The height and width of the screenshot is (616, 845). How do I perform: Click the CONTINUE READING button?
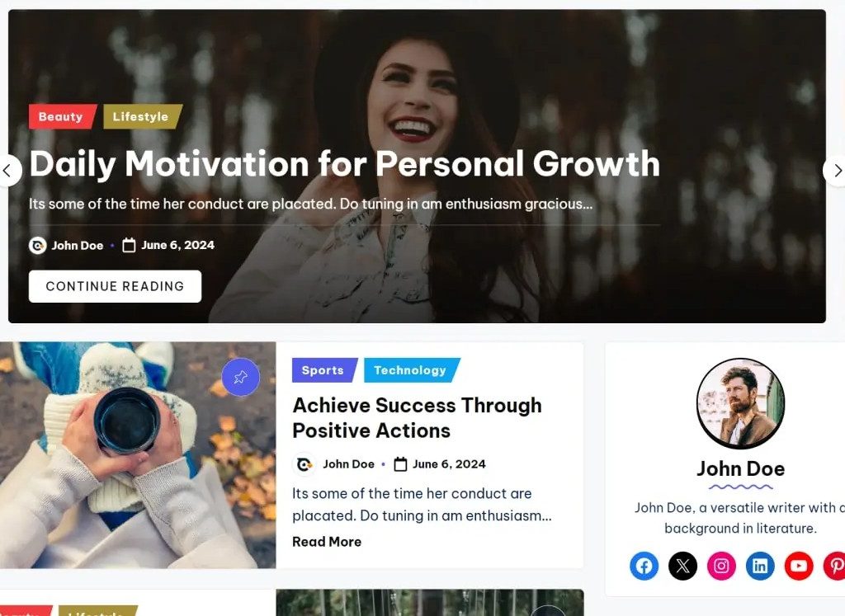[115, 286]
